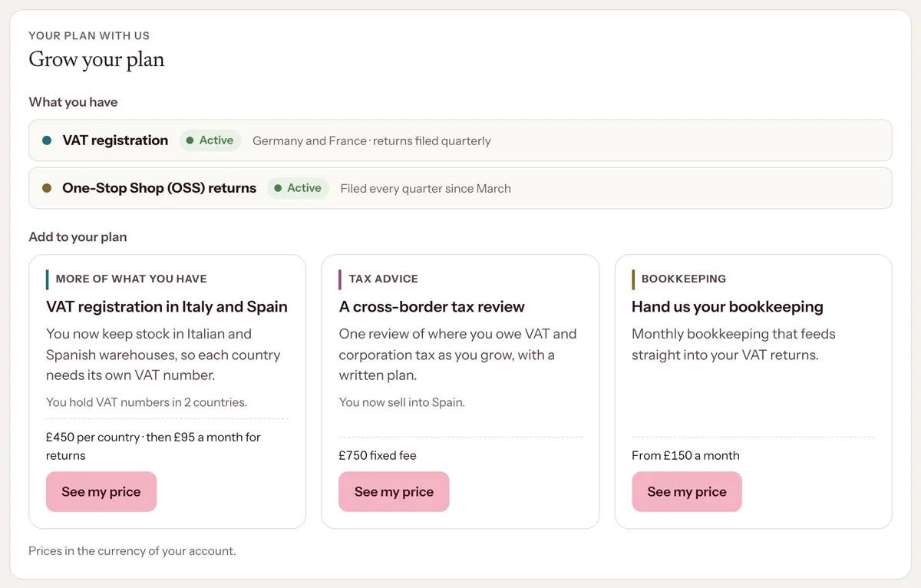
Task: Open the VAT registration active plan row
Action: [x=460, y=140]
